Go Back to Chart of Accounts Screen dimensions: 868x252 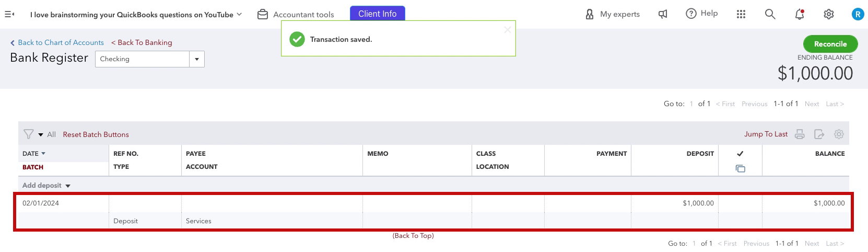pos(57,42)
